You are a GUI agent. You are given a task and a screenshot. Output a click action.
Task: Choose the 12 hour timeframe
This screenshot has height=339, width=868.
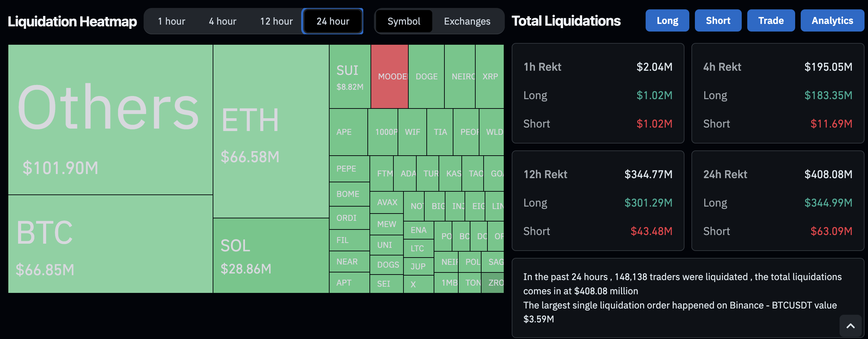click(276, 21)
